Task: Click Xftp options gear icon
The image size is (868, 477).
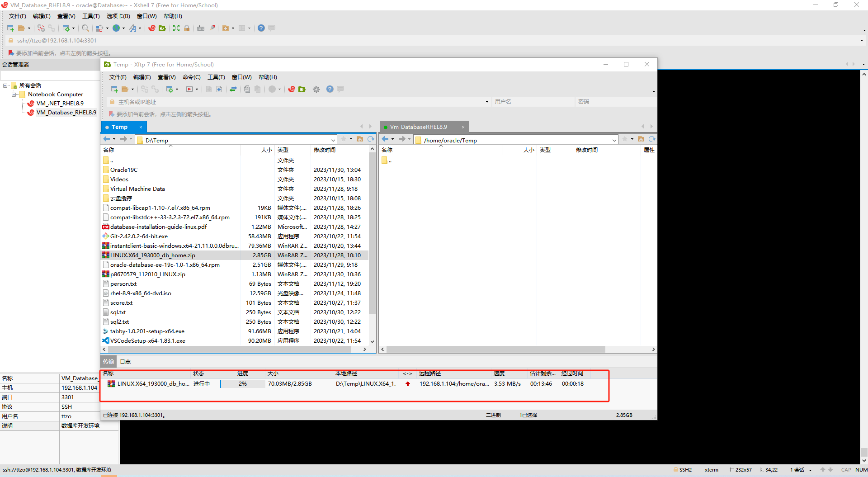Action: (x=316, y=89)
